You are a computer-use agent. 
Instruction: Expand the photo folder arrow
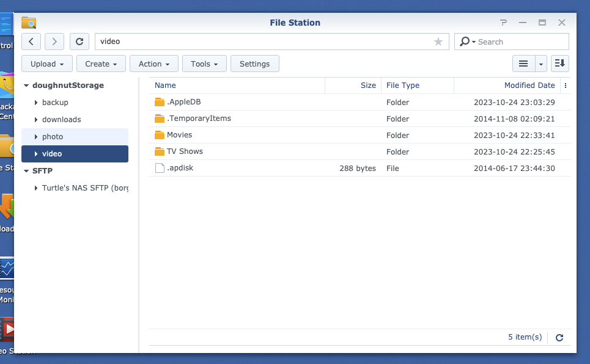click(x=35, y=137)
